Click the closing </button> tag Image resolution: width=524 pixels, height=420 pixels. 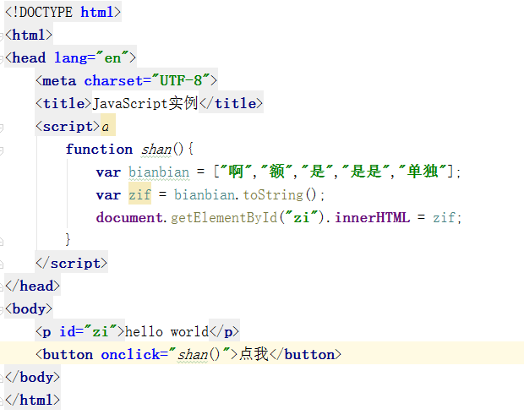tap(305, 355)
